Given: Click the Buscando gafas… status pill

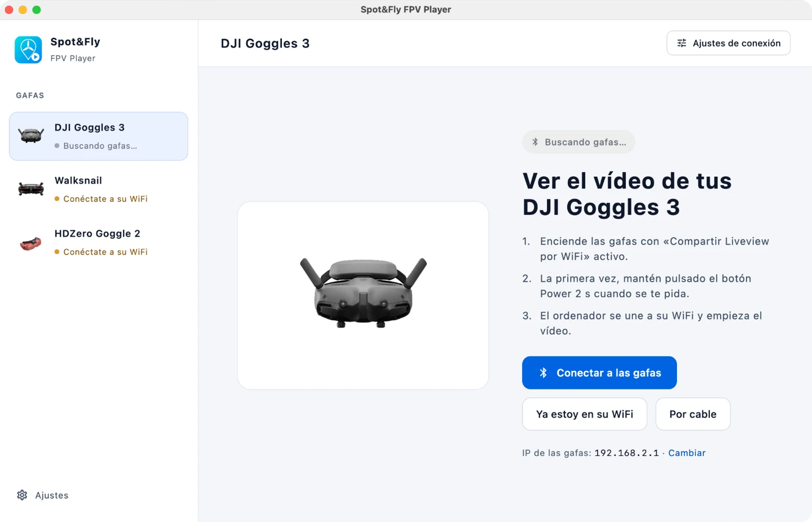Looking at the screenshot, I should pos(578,142).
